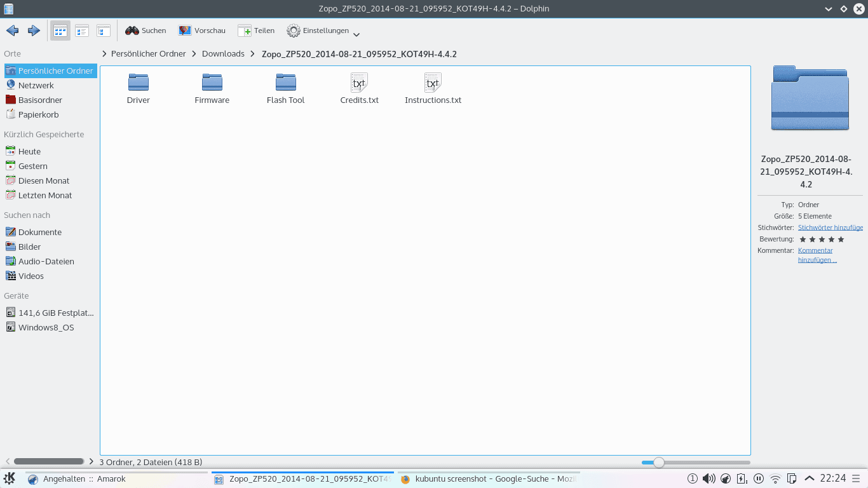Click the large folder preview thumbnail
868x488 pixels.
point(810,98)
